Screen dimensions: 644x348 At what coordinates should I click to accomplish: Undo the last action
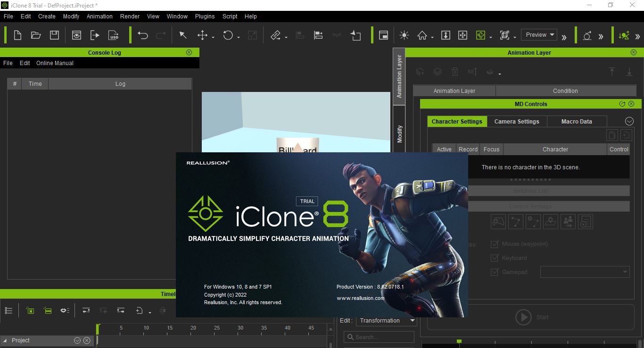pyautogui.click(x=142, y=35)
